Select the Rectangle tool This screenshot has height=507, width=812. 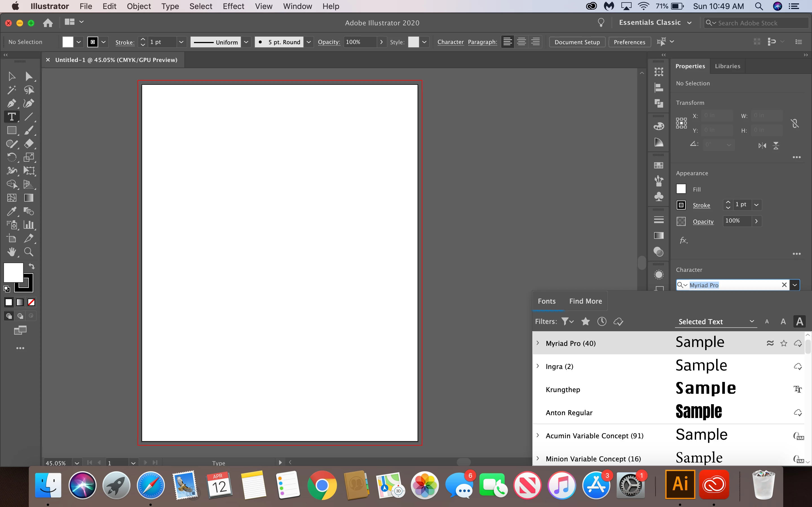[11, 130]
